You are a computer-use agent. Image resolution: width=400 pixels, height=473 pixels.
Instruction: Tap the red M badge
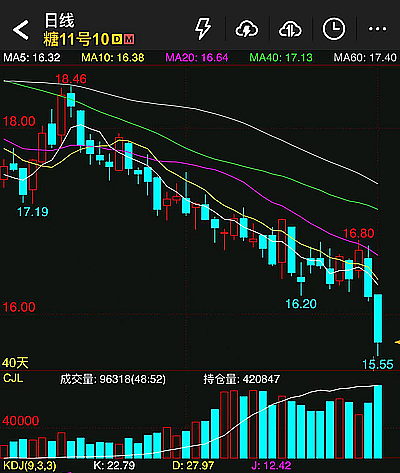(x=129, y=39)
